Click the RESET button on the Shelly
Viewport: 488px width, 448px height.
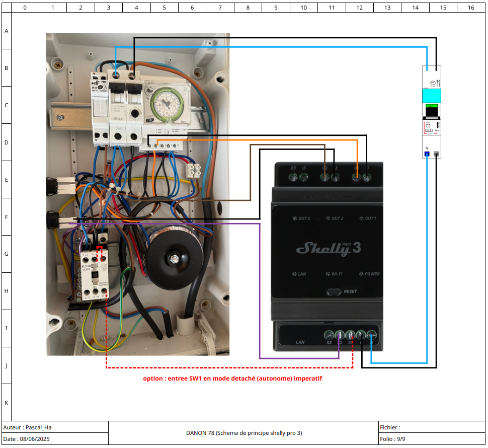[334, 292]
